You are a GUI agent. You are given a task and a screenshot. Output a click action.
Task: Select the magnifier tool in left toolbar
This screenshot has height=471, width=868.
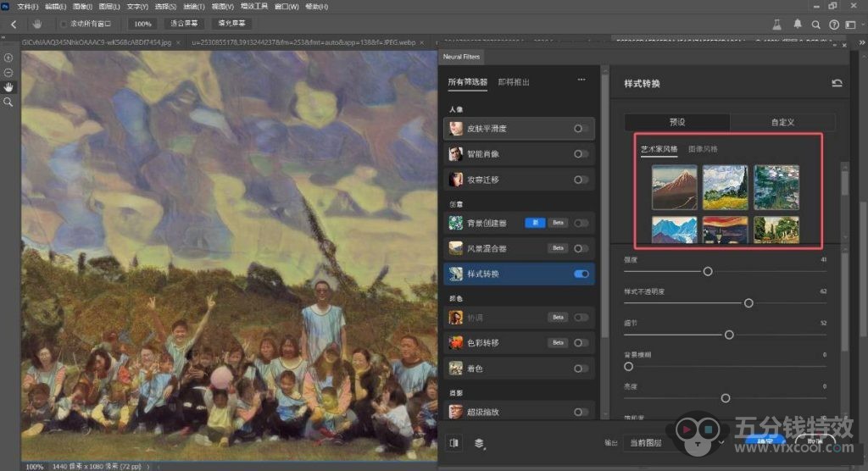[x=8, y=102]
